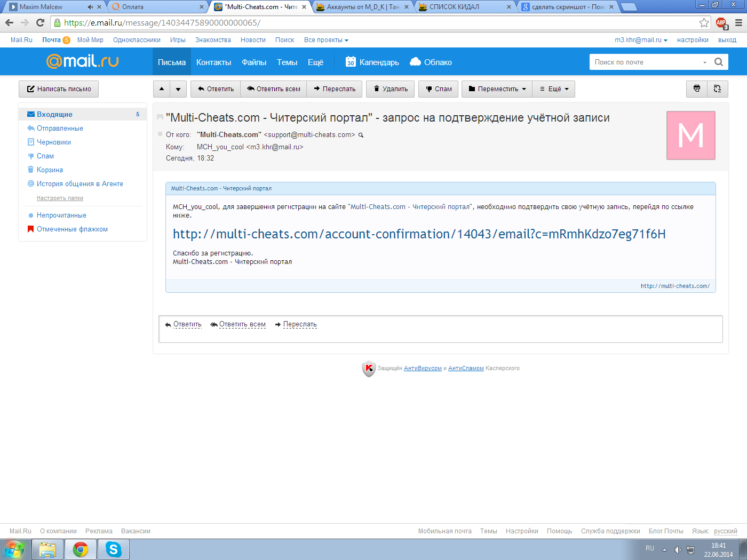This screenshot has width=747, height=560.
Task: Open the http://multi-cheats.com/ footer link
Action: 675,286
